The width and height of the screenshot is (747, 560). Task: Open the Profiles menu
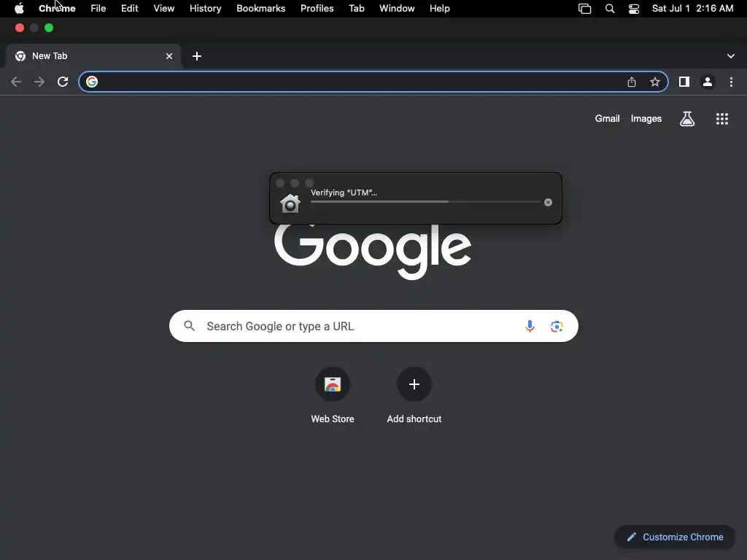tap(317, 9)
